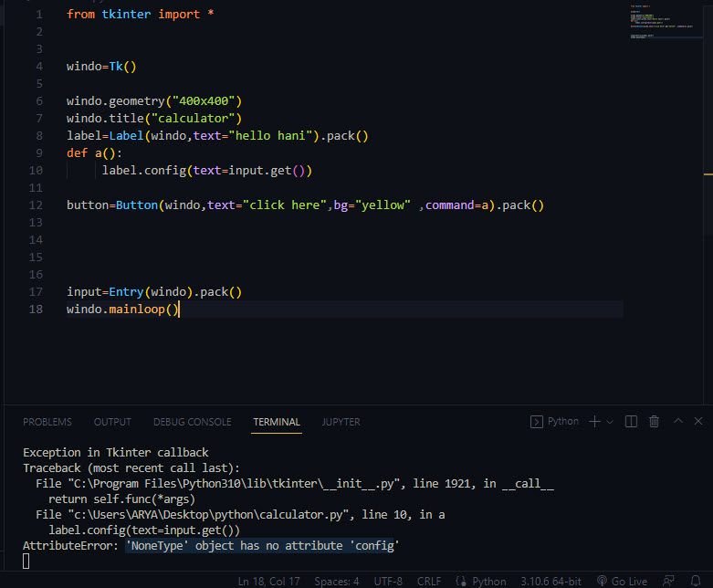
Task: Close the terminal panel with X
Action: coord(698,422)
